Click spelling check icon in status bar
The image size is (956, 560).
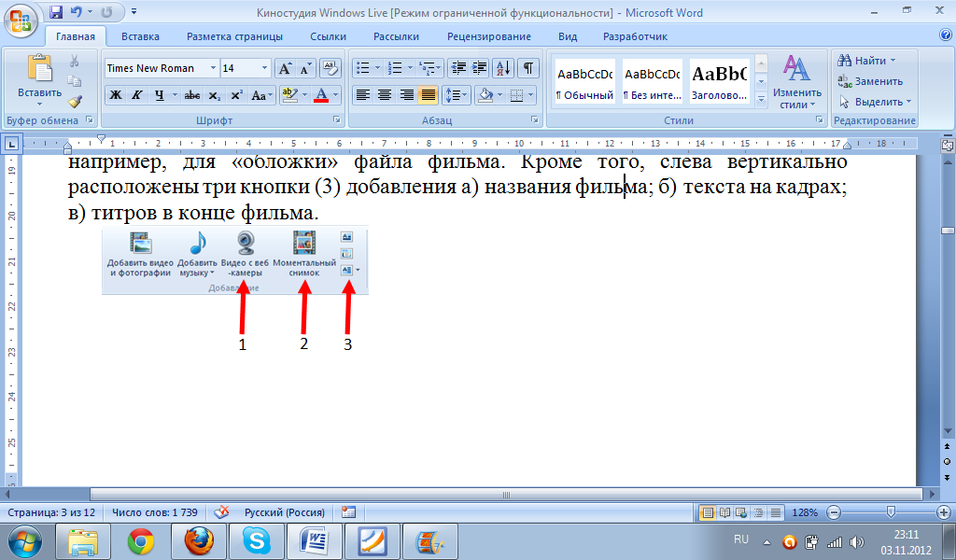[x=222, y=512]
